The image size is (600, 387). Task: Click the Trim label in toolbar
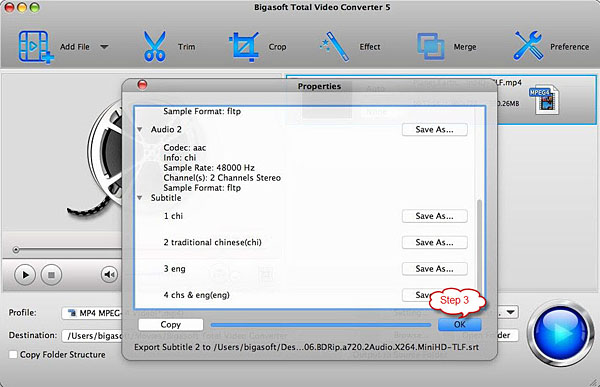[186, 47]
